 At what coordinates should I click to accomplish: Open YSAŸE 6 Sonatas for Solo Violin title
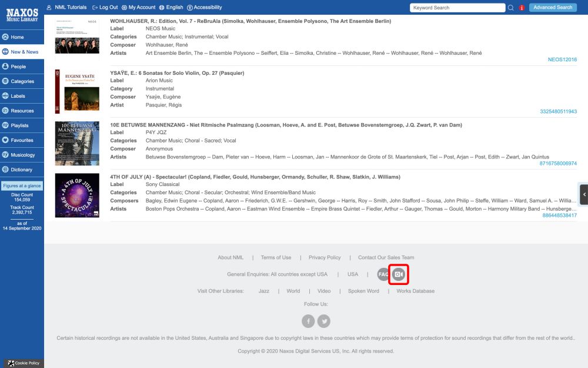coord(177,73)
